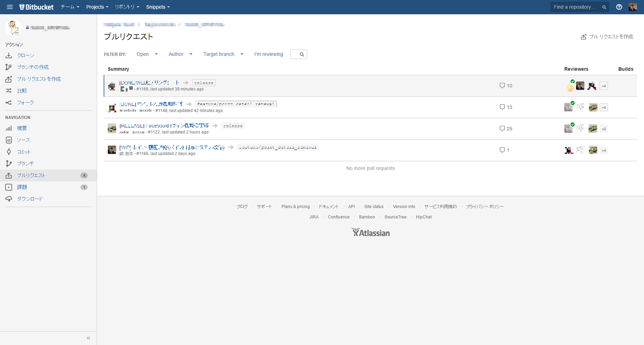Open HipChat footer link

[424, 217]
